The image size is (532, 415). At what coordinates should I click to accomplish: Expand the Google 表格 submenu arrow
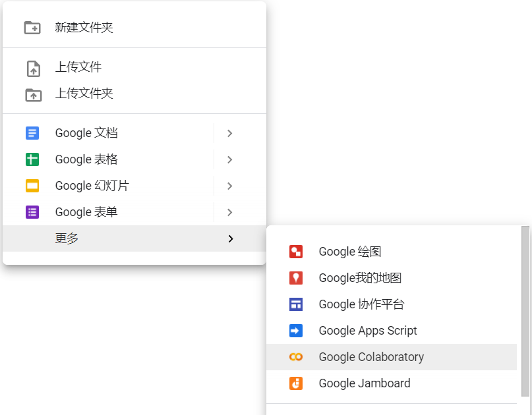point(230,159)
